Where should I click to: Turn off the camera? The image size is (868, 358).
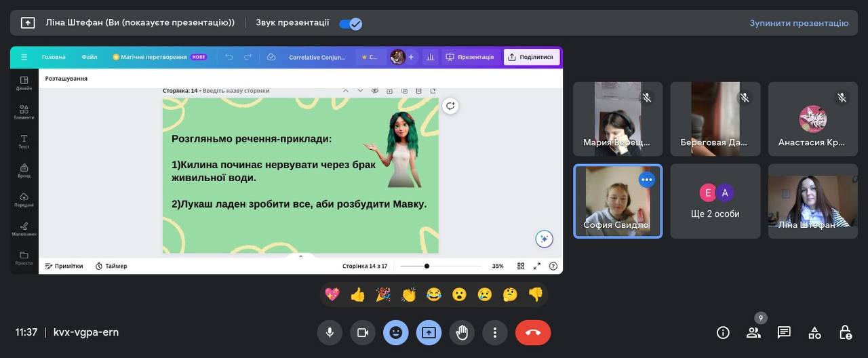pos(363,332)
